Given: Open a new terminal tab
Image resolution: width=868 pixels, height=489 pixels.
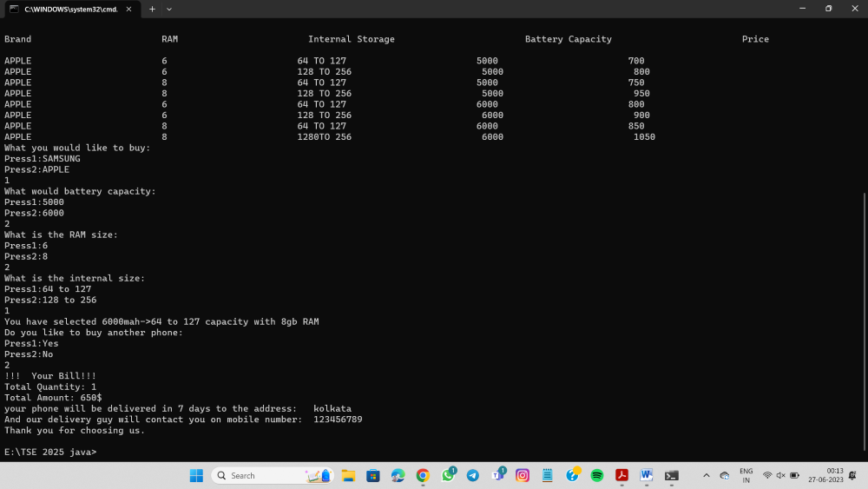Looking at the screenshot, I should (x=152, y=9).
